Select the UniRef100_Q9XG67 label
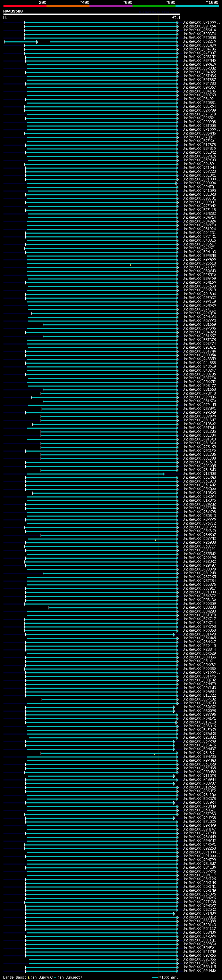222x980 pixels. tap(199, 88)
